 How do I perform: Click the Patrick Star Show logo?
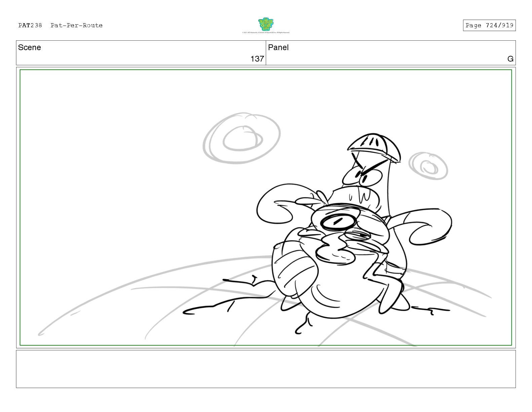pyautogui.click(x=266, y=25)
